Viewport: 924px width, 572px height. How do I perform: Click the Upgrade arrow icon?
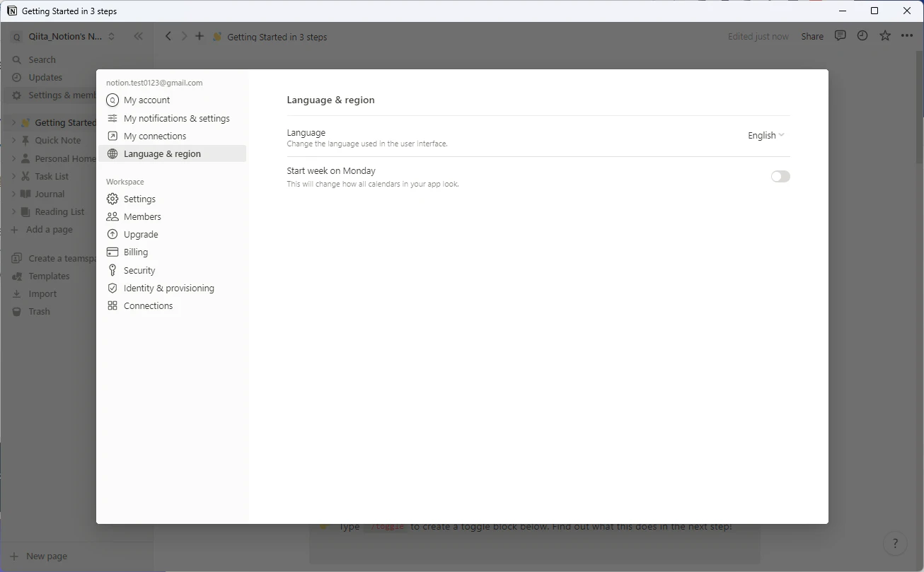112,234
